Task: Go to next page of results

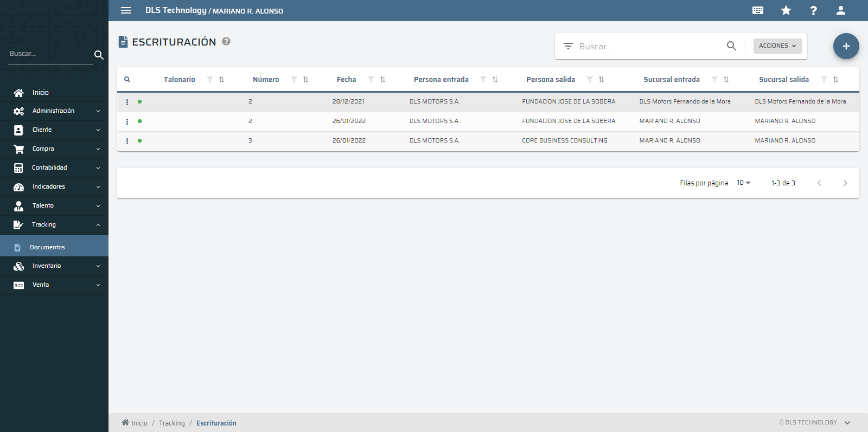Action: (x=845, y=183)
